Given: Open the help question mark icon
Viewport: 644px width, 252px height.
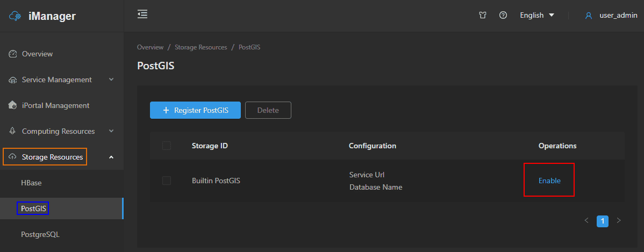Looking at the screenshot, I should (x=503, y=16).
